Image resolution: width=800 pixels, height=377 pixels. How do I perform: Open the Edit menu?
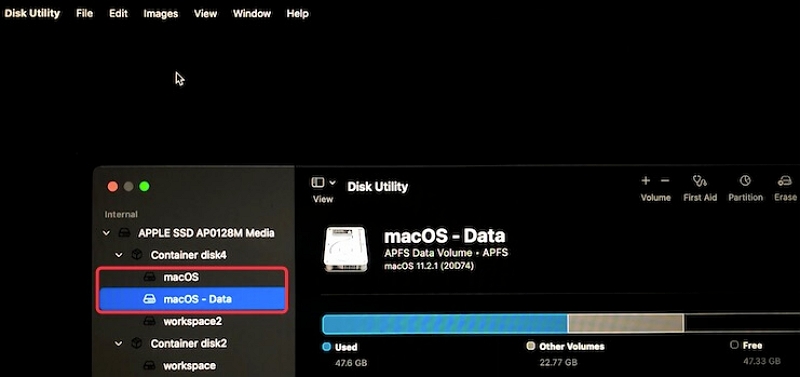[118, 14]
